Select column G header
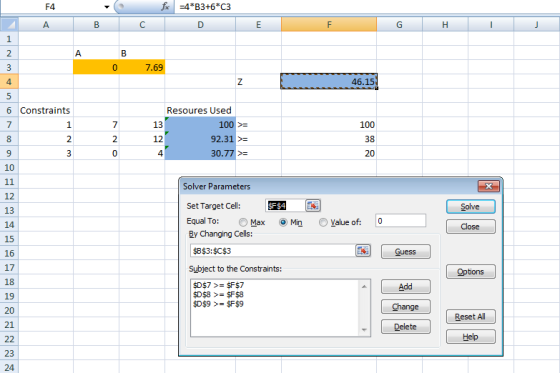Image resolution: width=560 pixels, height=373 pixels. coord(399,25)
